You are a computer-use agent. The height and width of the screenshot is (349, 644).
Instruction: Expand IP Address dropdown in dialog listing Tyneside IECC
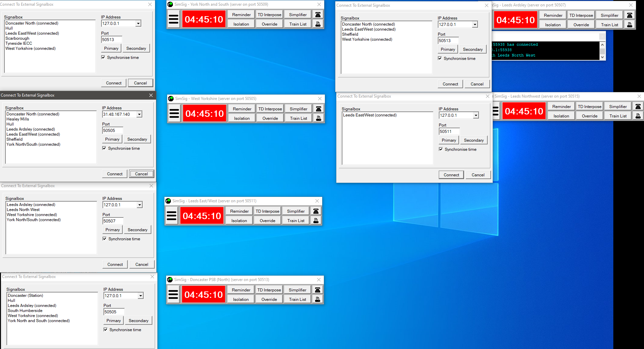(x=138, y=24)
